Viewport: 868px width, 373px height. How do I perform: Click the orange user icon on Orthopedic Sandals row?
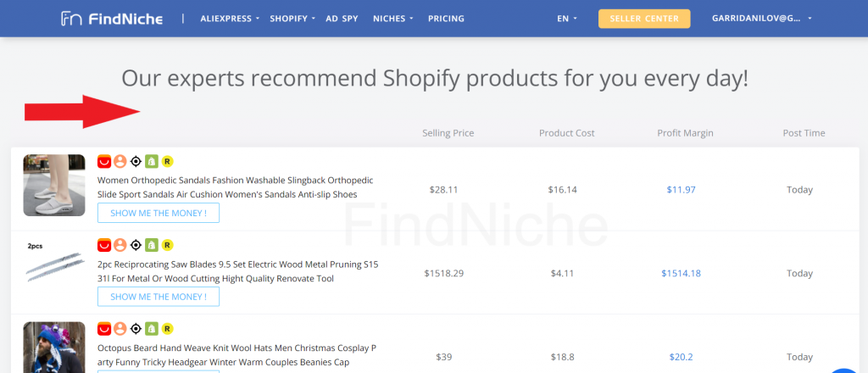pyautogui.click(x=120, y=162)
